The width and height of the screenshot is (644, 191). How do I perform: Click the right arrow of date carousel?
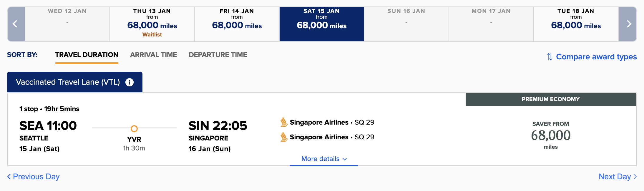pos(628,24)
